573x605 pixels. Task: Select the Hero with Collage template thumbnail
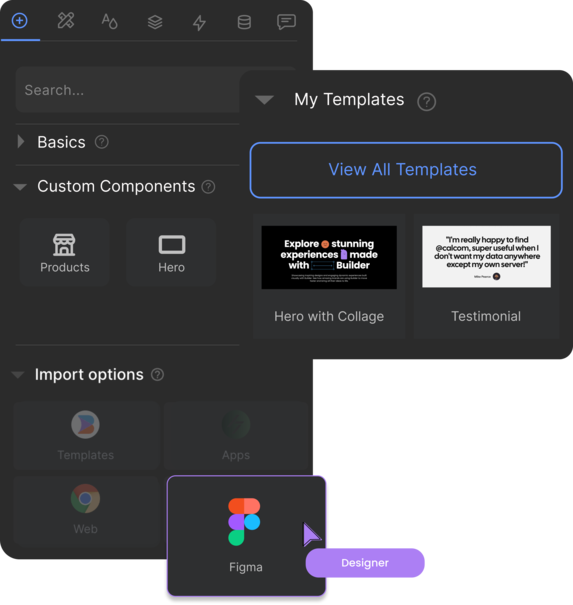click(329, 257)
